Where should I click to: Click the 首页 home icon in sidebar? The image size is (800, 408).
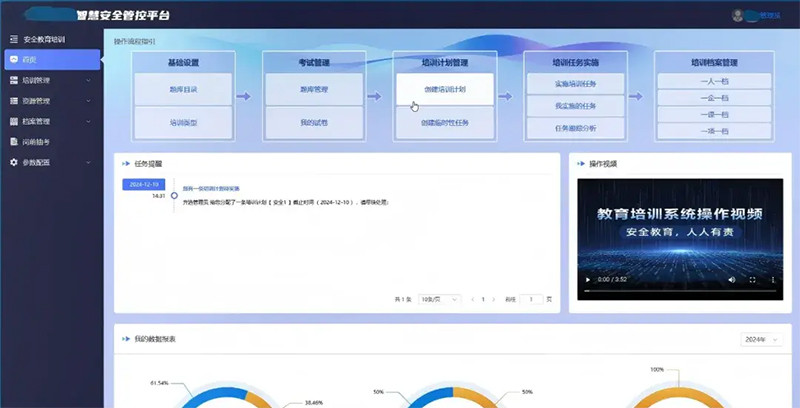click(x=14, y=60)
